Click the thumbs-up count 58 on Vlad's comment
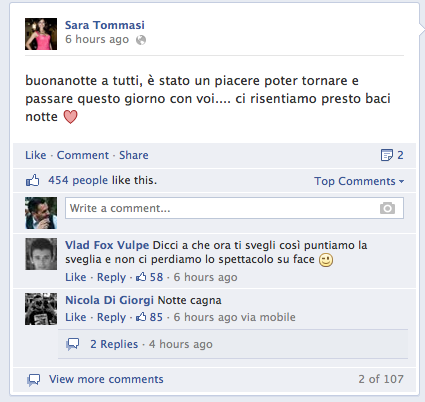Viewport: 425px width, 402px height. (x=149, y=277)
